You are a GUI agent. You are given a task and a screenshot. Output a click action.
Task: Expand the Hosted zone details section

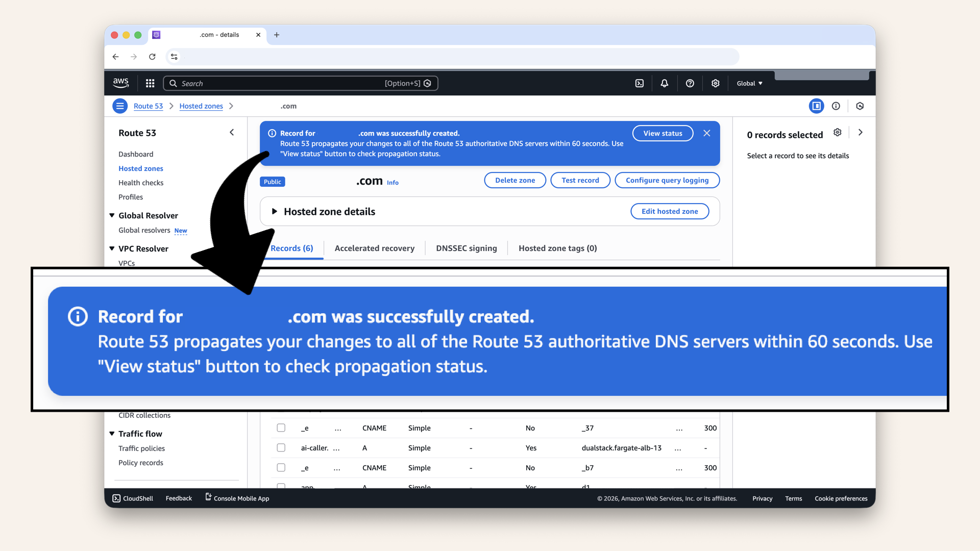[275, 211]
